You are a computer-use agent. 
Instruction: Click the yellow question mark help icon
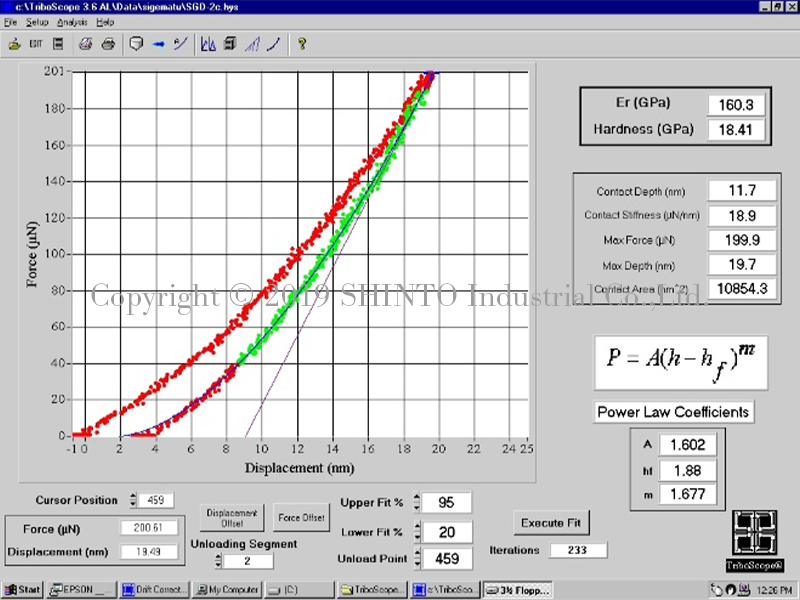(x=302, y=44)
